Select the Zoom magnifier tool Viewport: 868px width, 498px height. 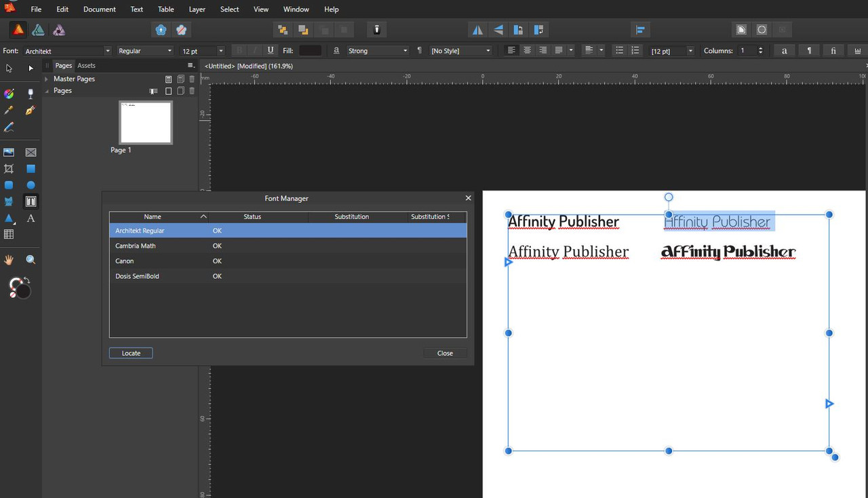pyautogui.click(x=31, y=260)
